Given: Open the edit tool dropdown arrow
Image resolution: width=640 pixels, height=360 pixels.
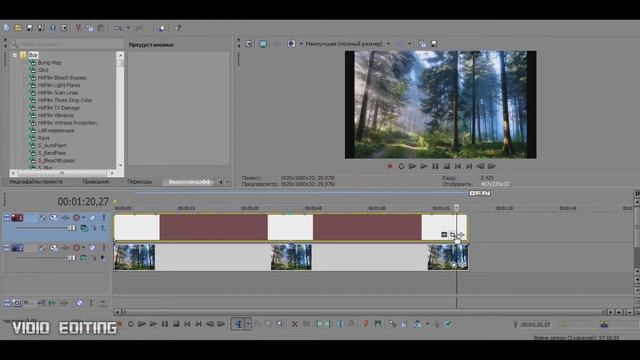Looking at the screenshot, I should [x=248, y=324].
